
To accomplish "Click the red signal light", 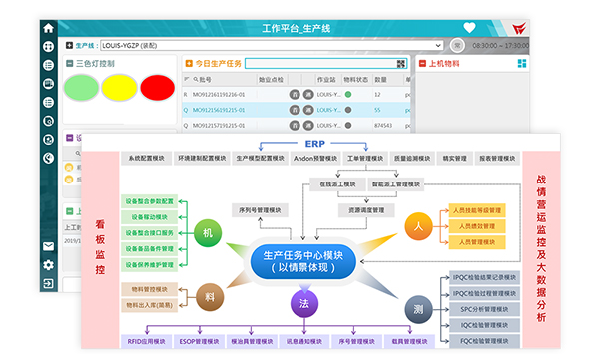I will point(158,88).
